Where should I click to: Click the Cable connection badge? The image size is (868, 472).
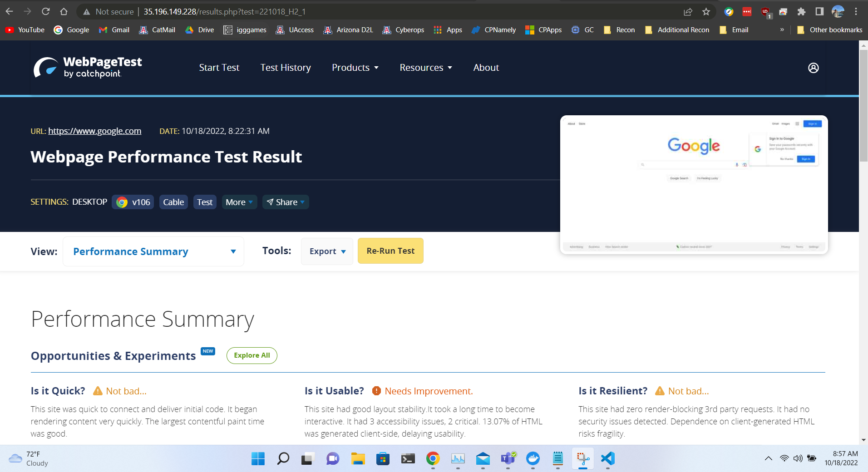pyautogui.click(x=173, y=202)
